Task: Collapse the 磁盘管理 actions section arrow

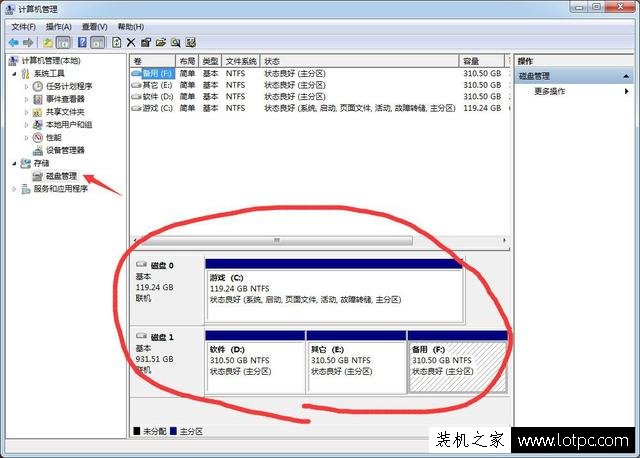Action: click(x=626, y=76)
